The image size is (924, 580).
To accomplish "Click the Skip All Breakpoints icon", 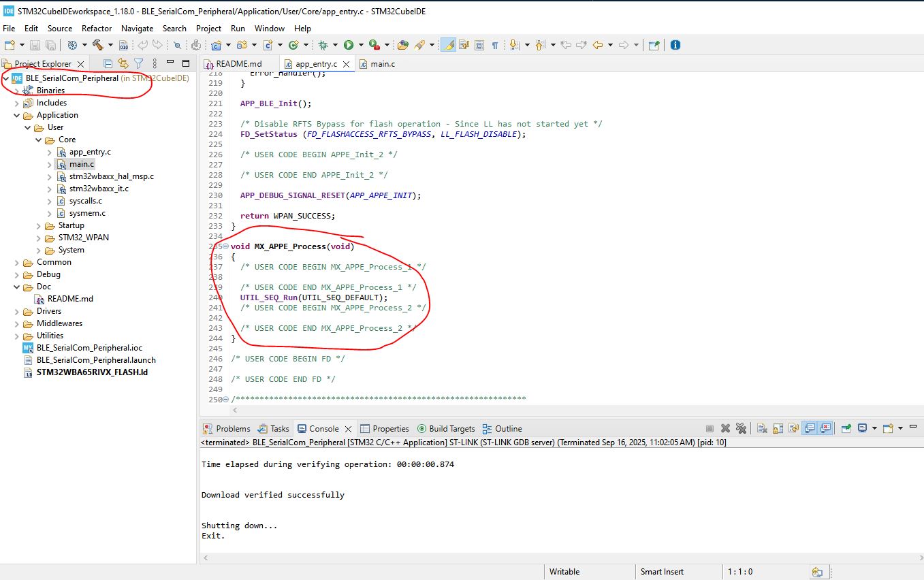I will [x=176, y=45].
